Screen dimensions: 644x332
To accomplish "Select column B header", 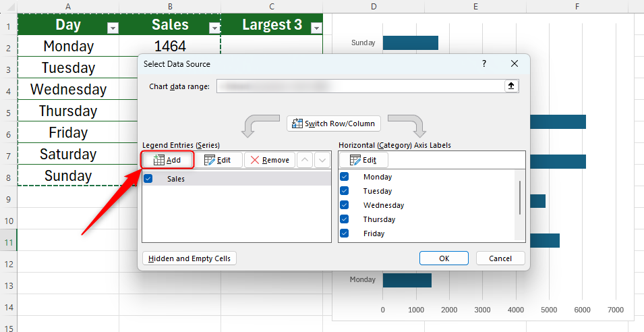I will pyautogui.click(x=170, y=6).
